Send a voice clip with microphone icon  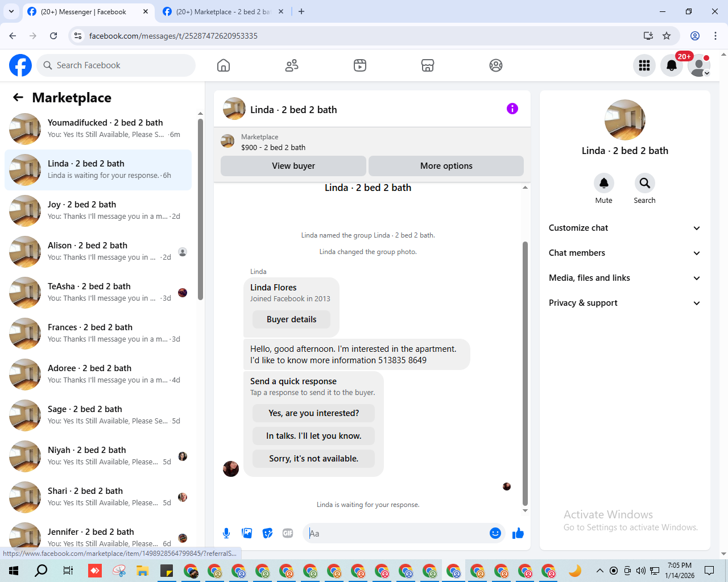tap(226, 533)
